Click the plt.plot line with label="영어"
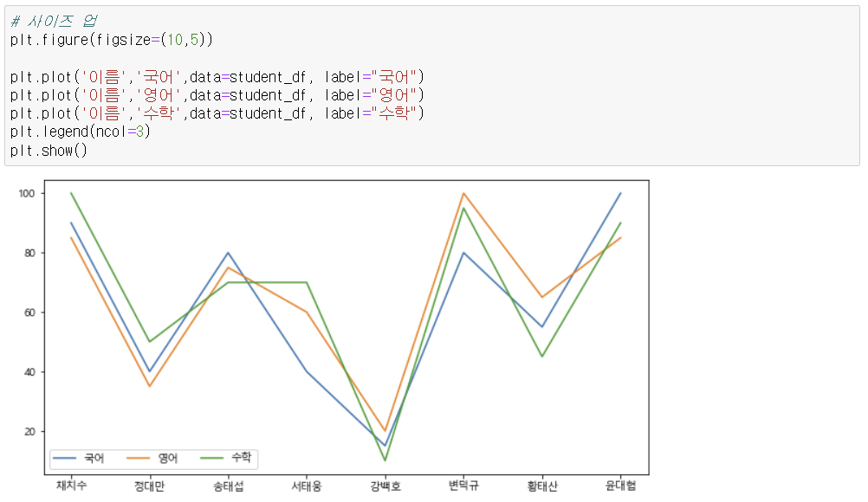868x502 pixels. (x=217, y=95)
